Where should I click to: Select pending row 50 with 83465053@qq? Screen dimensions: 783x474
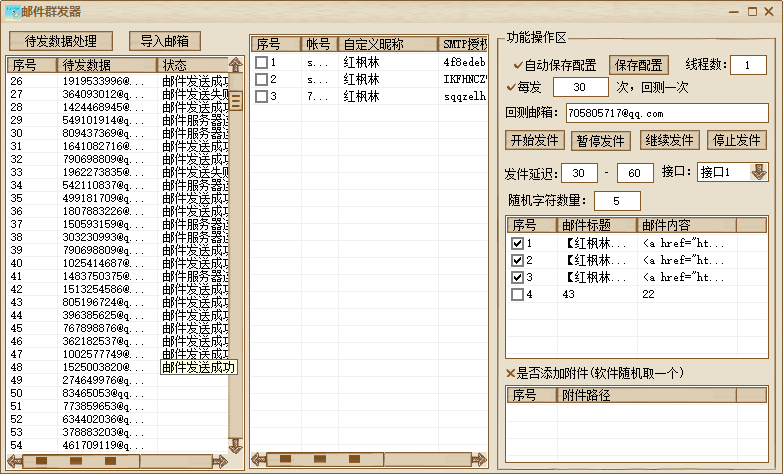[118, 393]
